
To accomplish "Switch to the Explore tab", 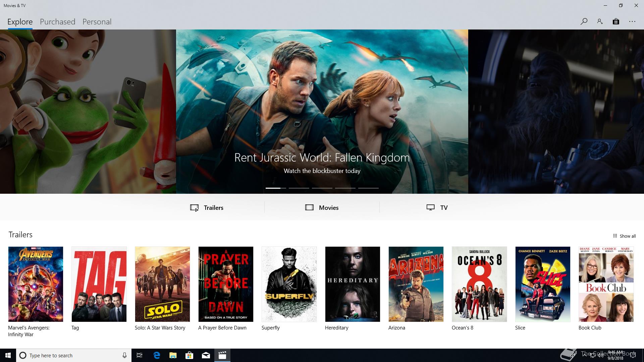I will click(x=20, y=22).
